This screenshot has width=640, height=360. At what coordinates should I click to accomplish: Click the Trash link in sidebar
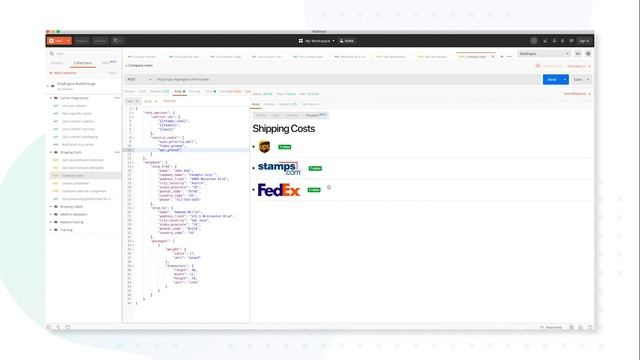[113, 73]
